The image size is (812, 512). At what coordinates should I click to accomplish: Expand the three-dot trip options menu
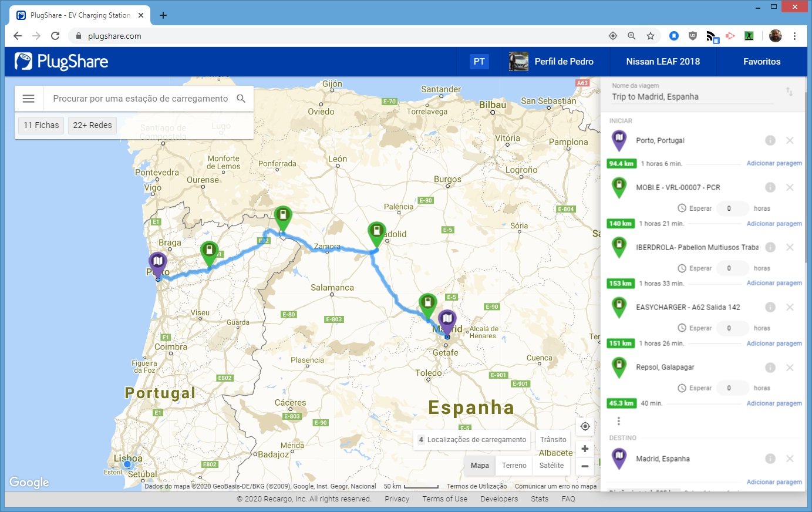[x=618, y=421]
